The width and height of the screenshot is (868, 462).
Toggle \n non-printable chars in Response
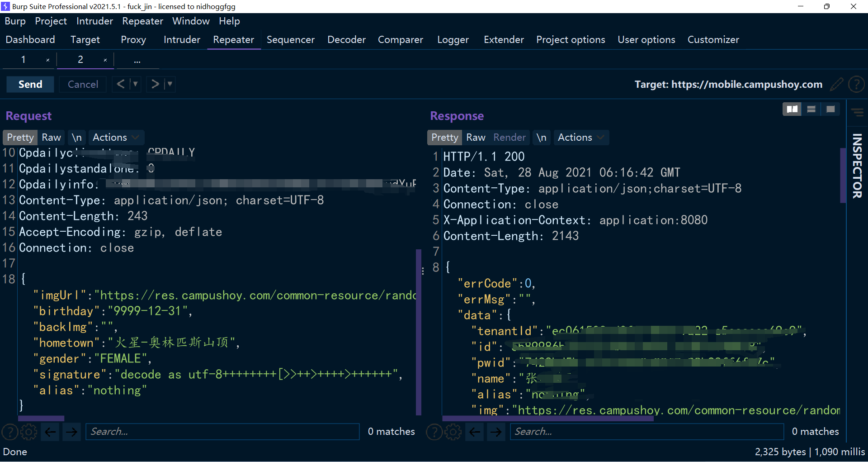click(542, 138)
